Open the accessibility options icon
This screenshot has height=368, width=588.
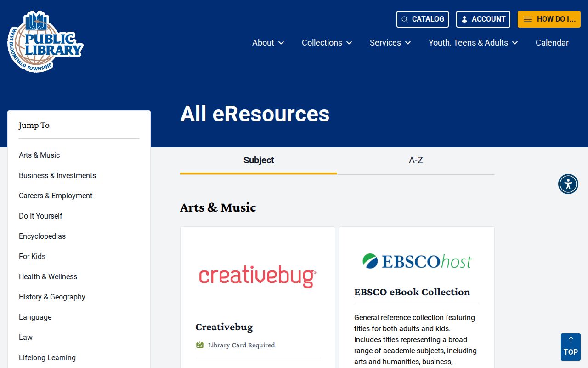click(x=568, y=184)
